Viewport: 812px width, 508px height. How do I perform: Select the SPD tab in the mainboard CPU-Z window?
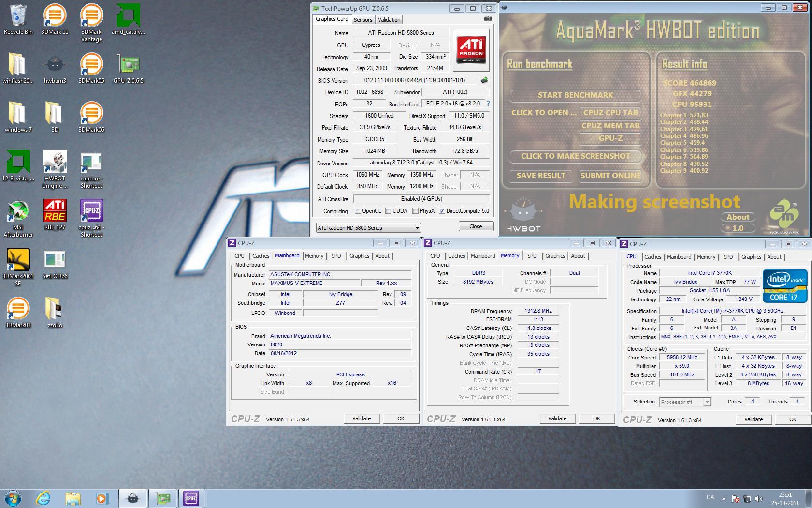336,256
